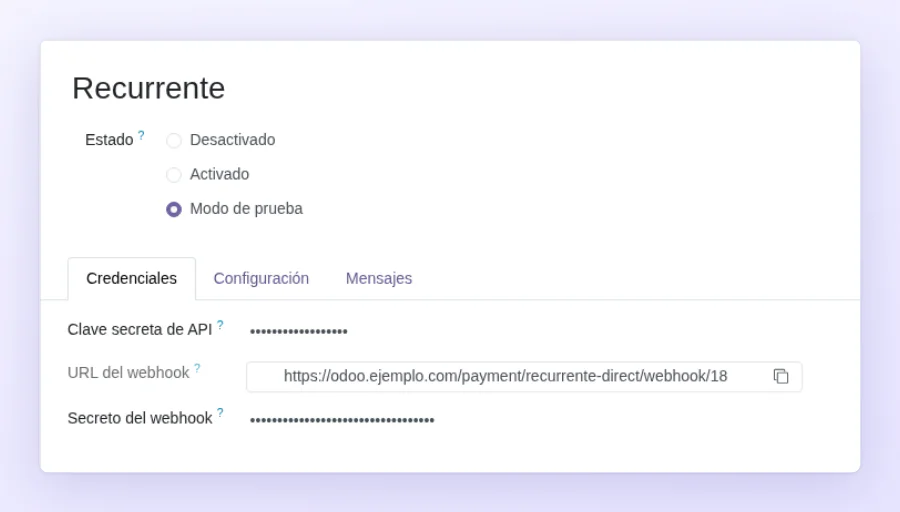Select the Desactivado state option

click(174, 140)
